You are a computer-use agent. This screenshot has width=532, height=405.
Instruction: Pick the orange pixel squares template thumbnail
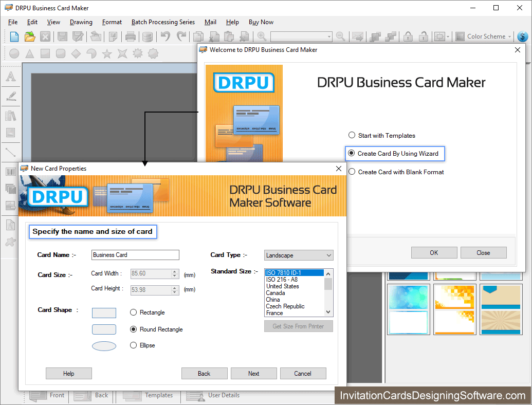point(455,309)
